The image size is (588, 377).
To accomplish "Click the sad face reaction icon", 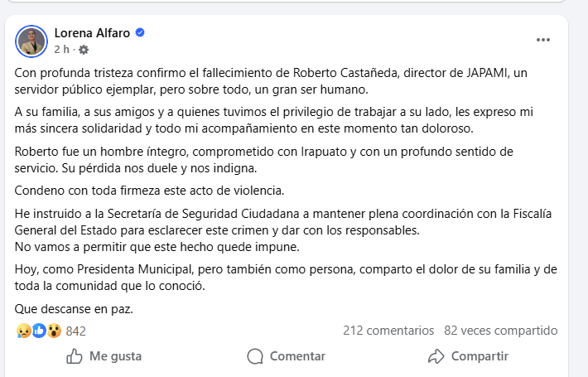I will tap(22, 331).
